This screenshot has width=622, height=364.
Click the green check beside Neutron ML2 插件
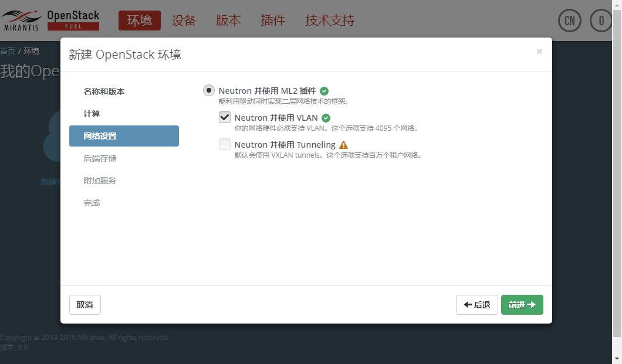point(324,90)
